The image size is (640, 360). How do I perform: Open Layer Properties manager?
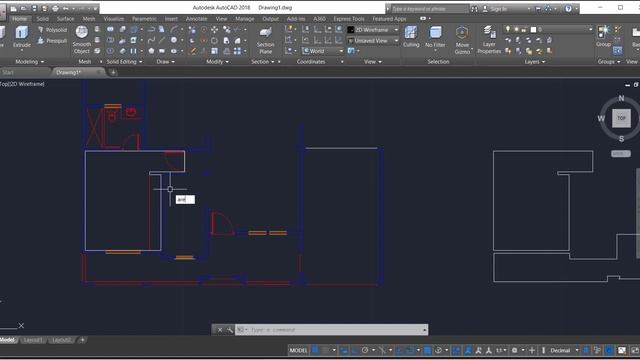[x=489, y=40]
